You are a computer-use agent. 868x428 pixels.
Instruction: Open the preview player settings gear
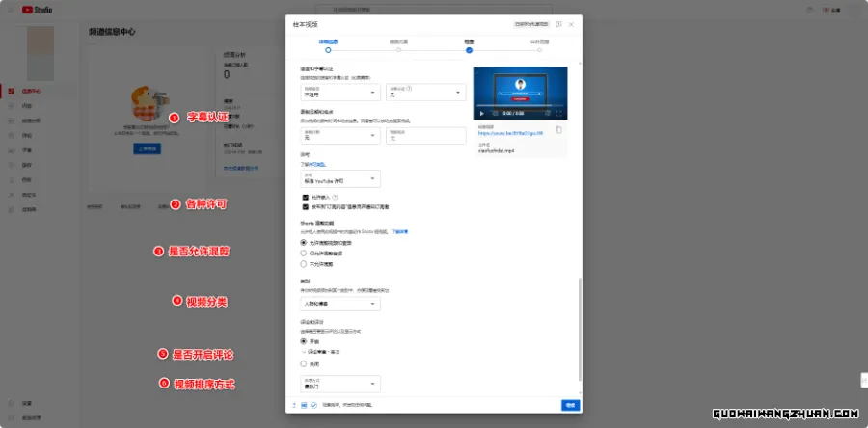(548, 114)
